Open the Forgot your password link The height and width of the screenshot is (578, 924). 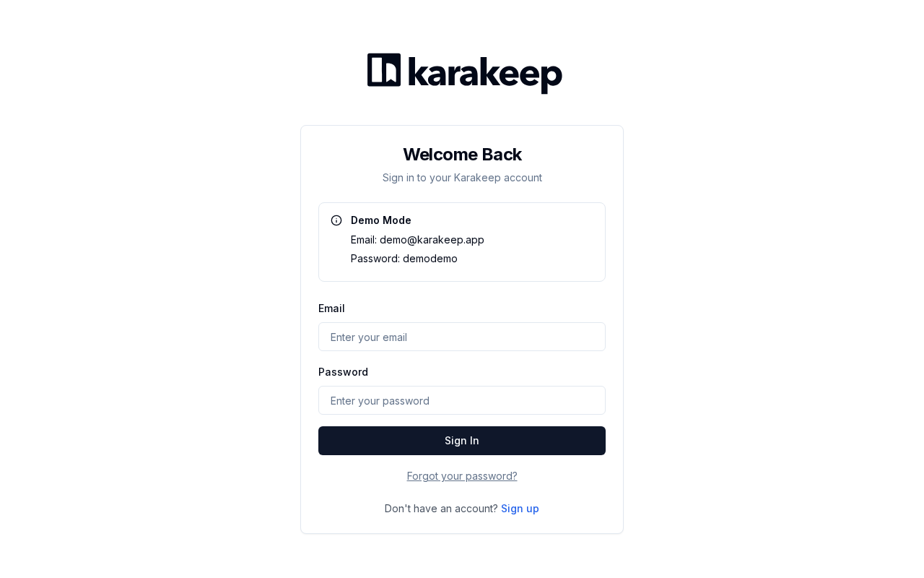click(x=462, y=476)
